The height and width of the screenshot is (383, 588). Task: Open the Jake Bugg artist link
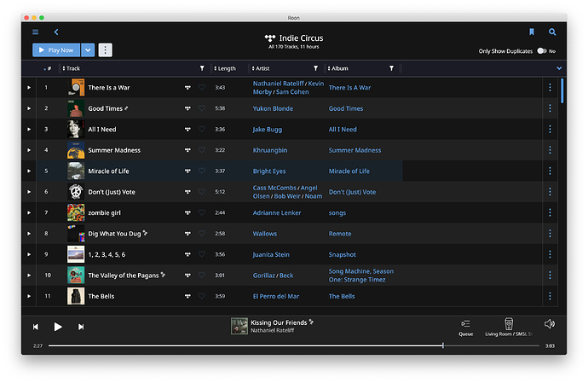[x=268, y=129]
